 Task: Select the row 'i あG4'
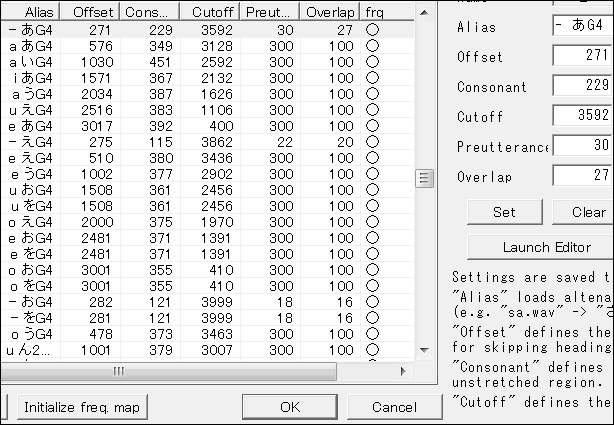pyautogui.click(x=207, y=78)
